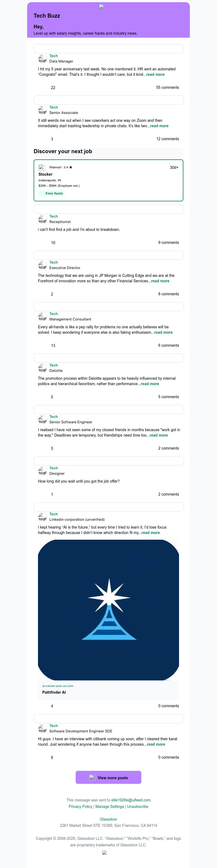
Task: Click the Walmart company logo icon
Action: point(42,167)
